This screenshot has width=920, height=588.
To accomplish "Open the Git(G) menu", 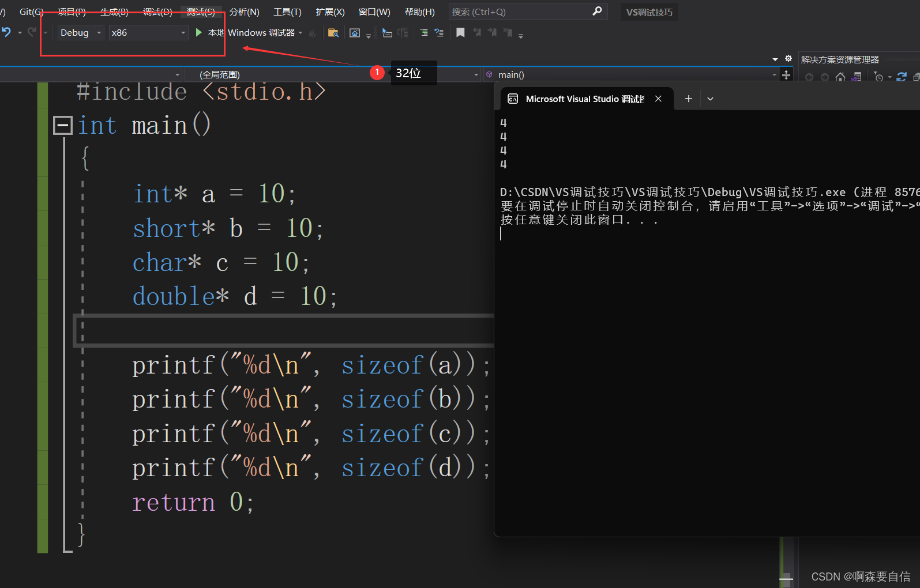I will pos(31,12).
